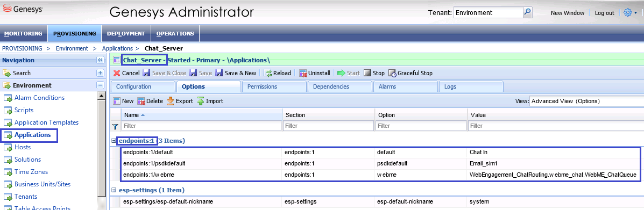Switch to the Permissions tab
Screen dimensions: 644x210
pos(274,86)
